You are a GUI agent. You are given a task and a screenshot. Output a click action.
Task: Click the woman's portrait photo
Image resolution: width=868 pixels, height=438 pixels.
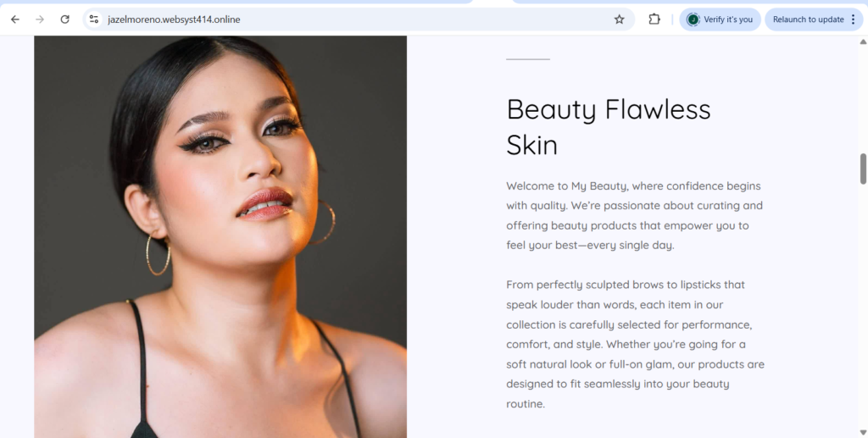[x=220, y=236]
